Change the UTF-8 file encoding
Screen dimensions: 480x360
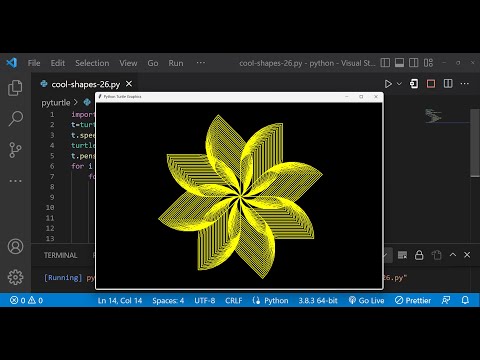coord(205,301)
